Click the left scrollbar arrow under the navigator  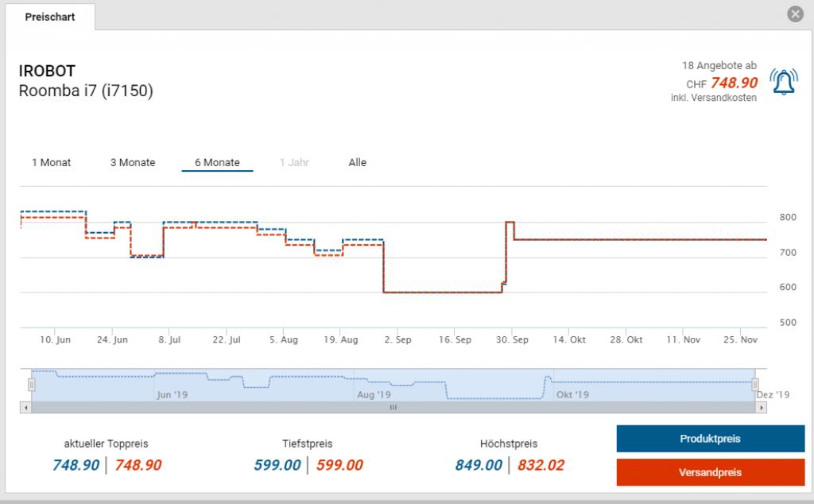tap(27, 407)
